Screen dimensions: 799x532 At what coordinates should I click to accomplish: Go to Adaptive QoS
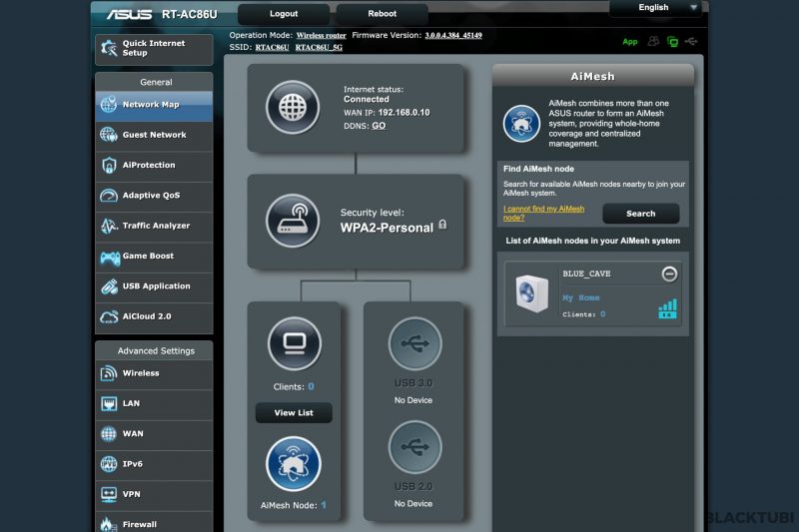click(154, 196)
